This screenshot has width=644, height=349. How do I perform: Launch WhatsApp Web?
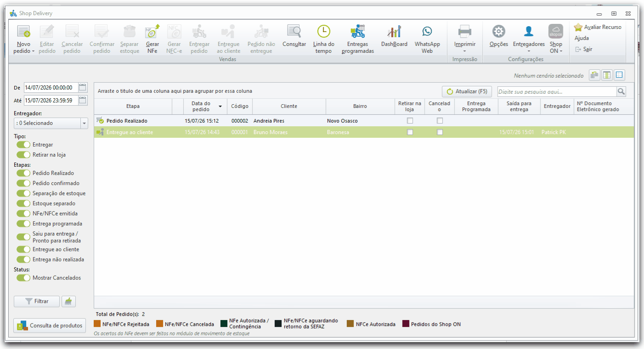[427, 31]
